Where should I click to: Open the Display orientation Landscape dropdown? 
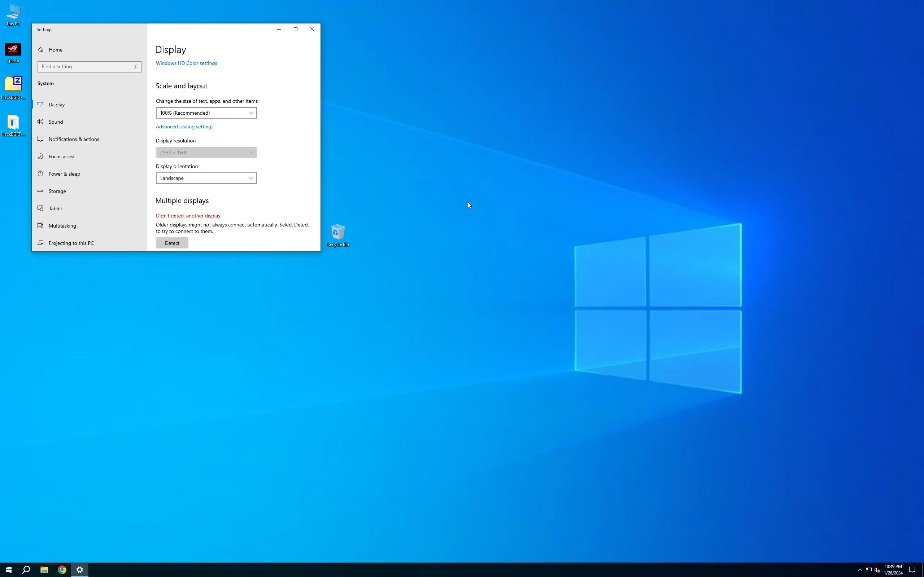(206, 178)
